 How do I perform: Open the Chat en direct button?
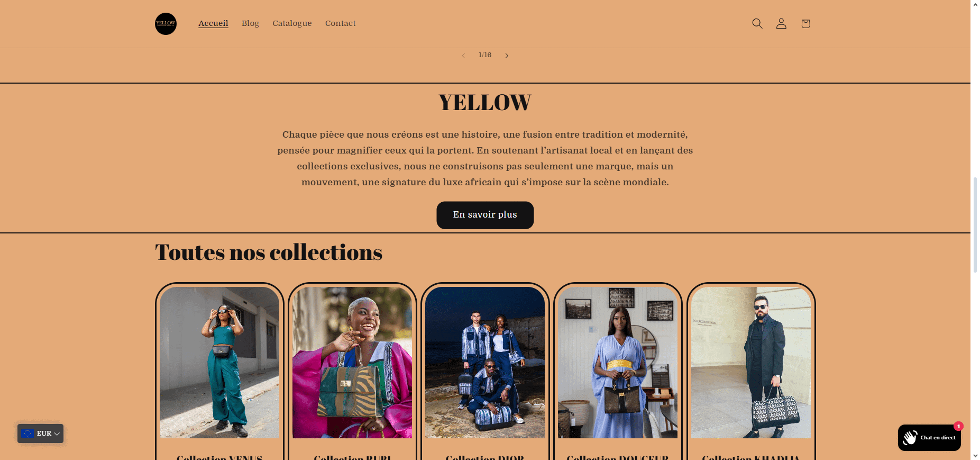(929, 438)
